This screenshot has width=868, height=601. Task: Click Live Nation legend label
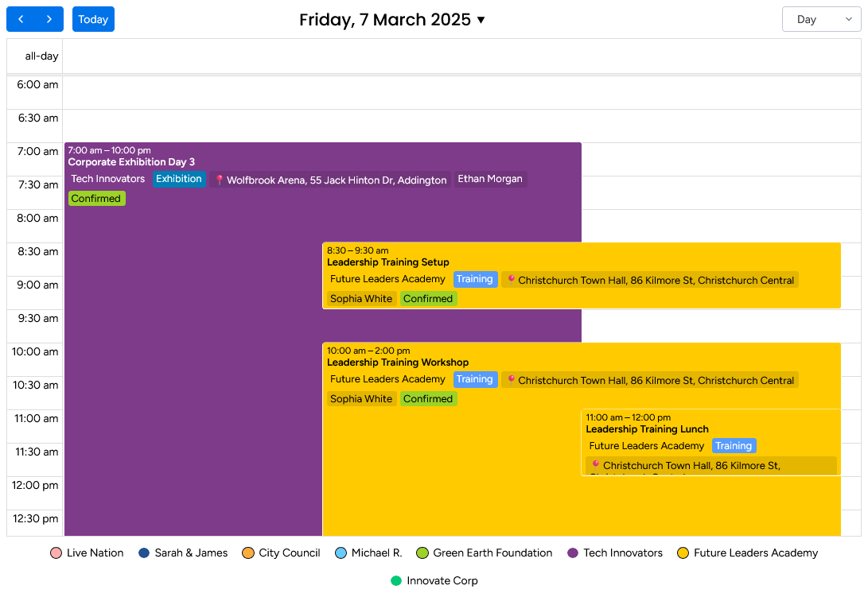pos(95,553)
